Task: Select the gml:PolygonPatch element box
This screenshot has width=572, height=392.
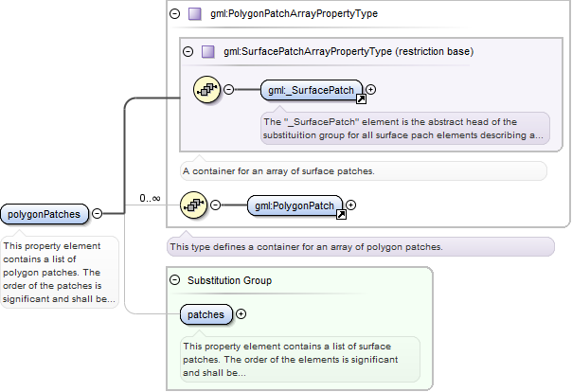Action: (295, 205)
